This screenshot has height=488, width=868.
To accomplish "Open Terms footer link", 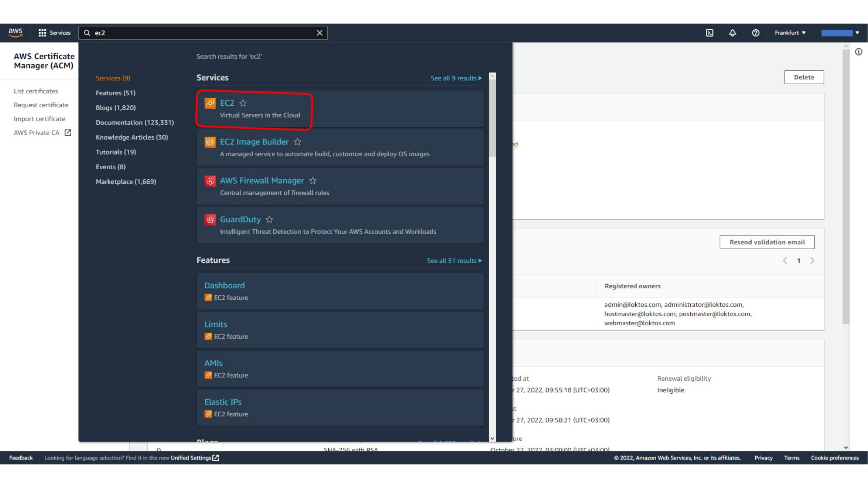I will pos(792,458).
